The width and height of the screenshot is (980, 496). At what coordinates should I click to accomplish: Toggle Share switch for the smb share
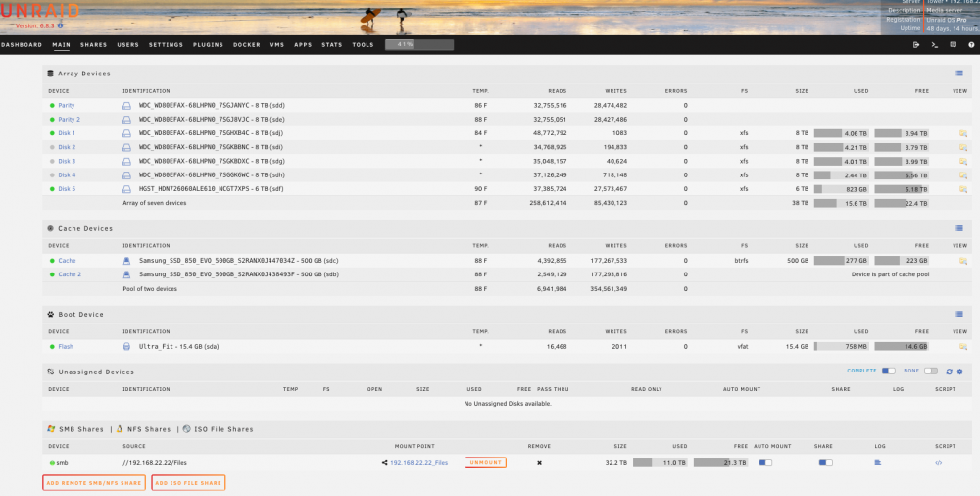pos(825,463)
